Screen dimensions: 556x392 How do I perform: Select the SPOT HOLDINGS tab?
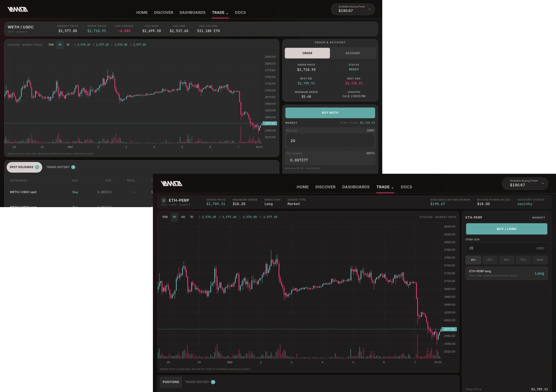[24, 167]
